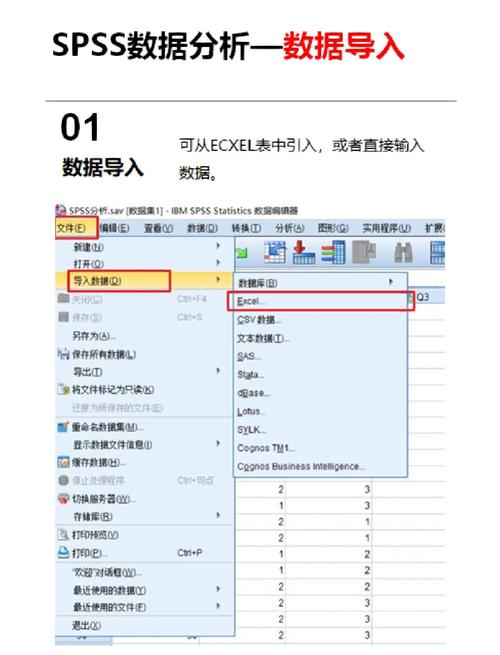Choose Excel... from the import submenu
This screenshot has height=655, width=500.
320,301
